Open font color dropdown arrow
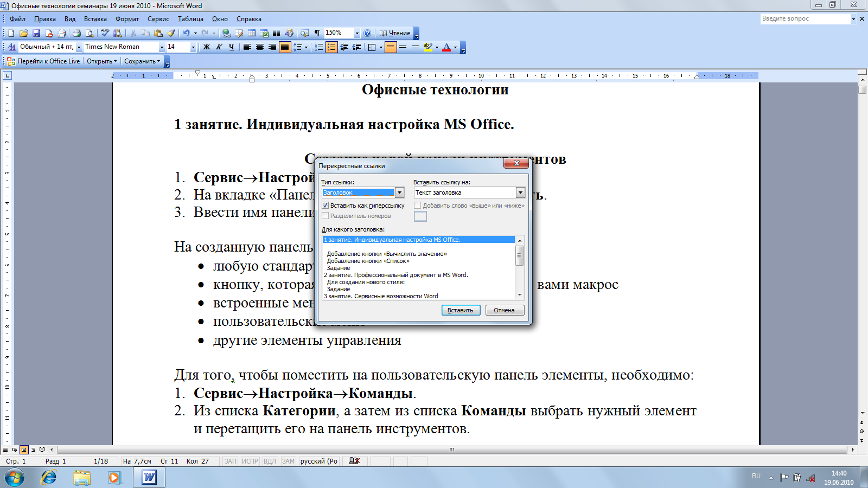The width and height of the screenshot is (868, 488). (455, 47)
